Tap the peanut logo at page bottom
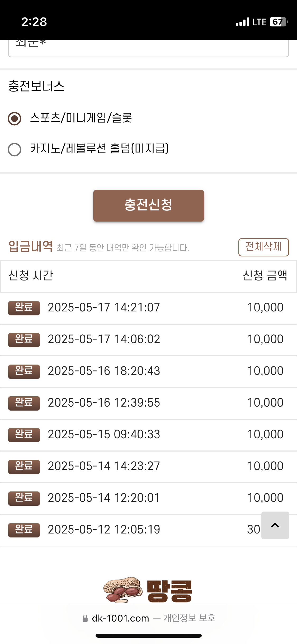 click(148, 590)
